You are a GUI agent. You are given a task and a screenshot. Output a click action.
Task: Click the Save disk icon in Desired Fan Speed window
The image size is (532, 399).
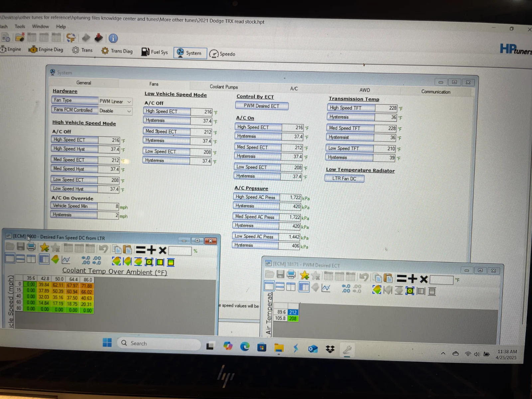[x=21, y=246]
